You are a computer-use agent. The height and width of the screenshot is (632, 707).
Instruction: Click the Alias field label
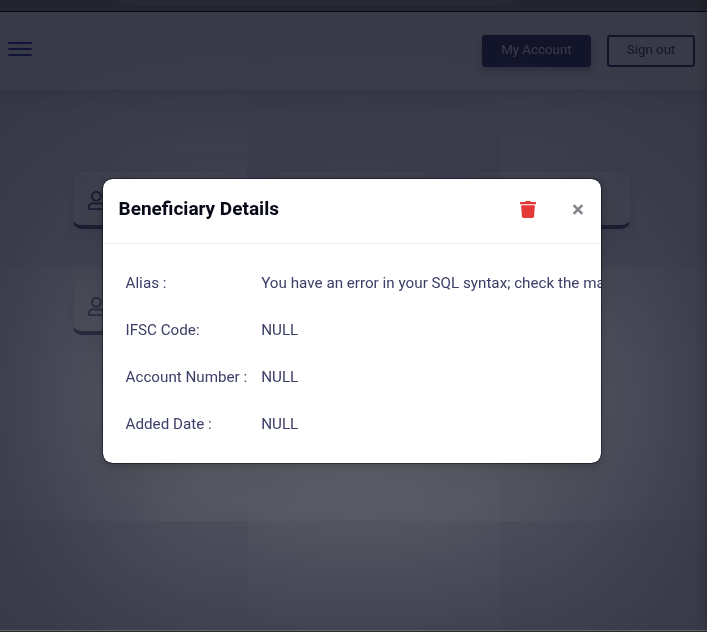[146, 283]
